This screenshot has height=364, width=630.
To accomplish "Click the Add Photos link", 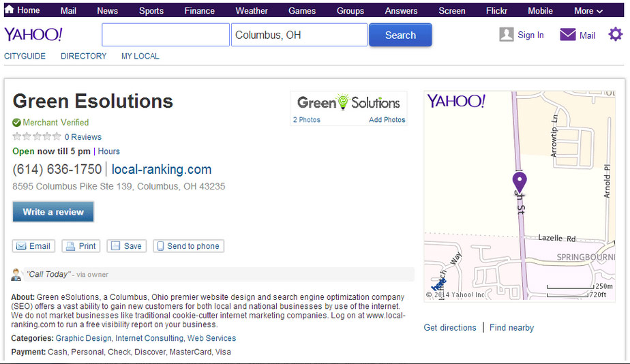I will 387,120.
